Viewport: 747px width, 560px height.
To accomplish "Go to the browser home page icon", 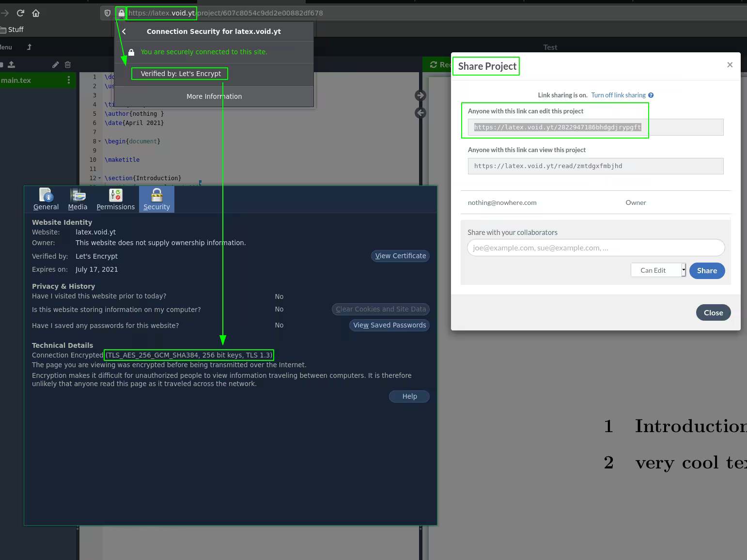I will click(36, 13).
